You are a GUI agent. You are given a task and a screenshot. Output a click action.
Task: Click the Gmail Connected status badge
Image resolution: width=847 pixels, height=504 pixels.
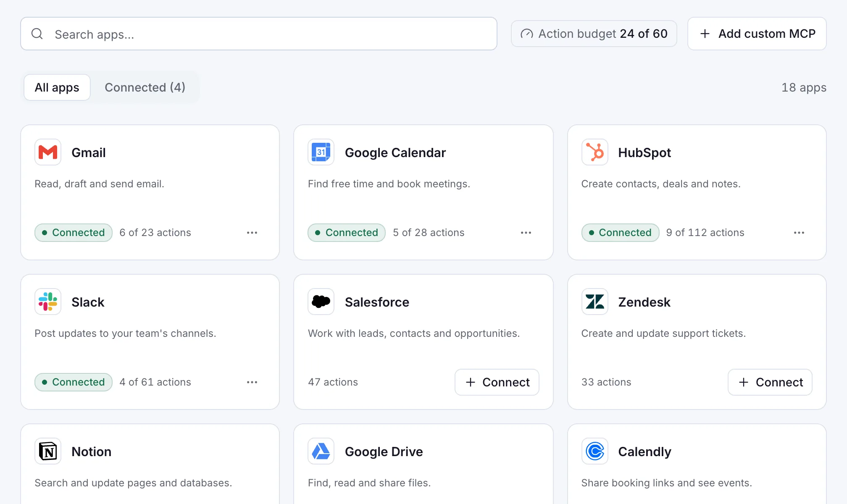74,233
